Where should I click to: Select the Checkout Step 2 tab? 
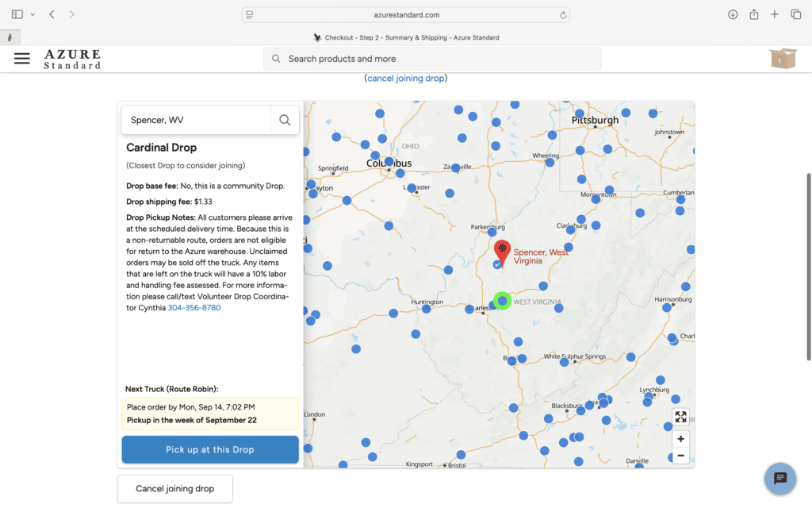406,37
